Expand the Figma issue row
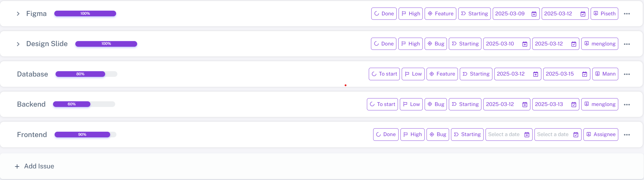The width and height of the screenshot is (644, 180). coord(18,14)
